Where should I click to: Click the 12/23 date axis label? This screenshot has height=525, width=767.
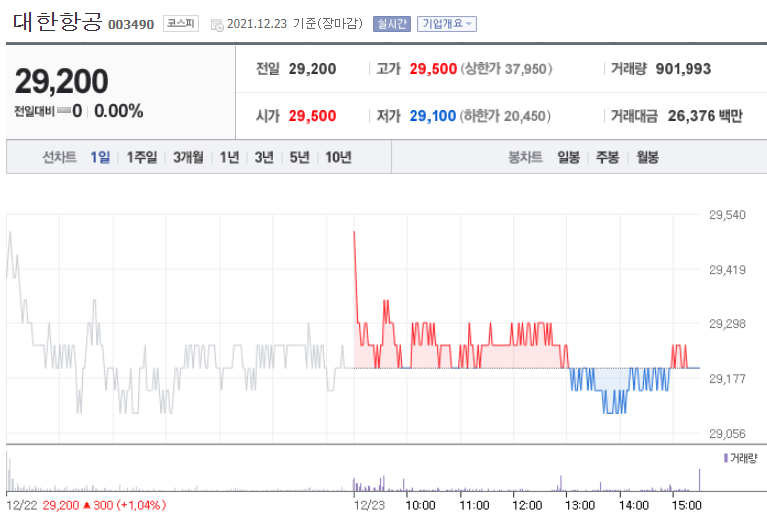coord(369,505)
